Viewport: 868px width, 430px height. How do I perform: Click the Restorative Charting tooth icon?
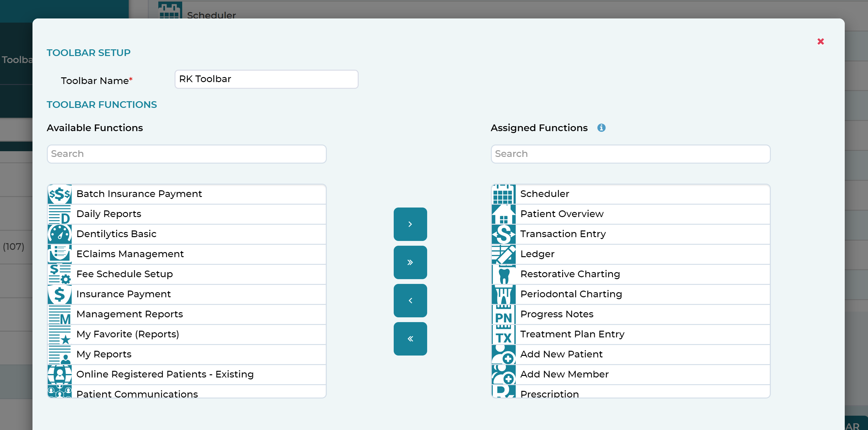503,274
